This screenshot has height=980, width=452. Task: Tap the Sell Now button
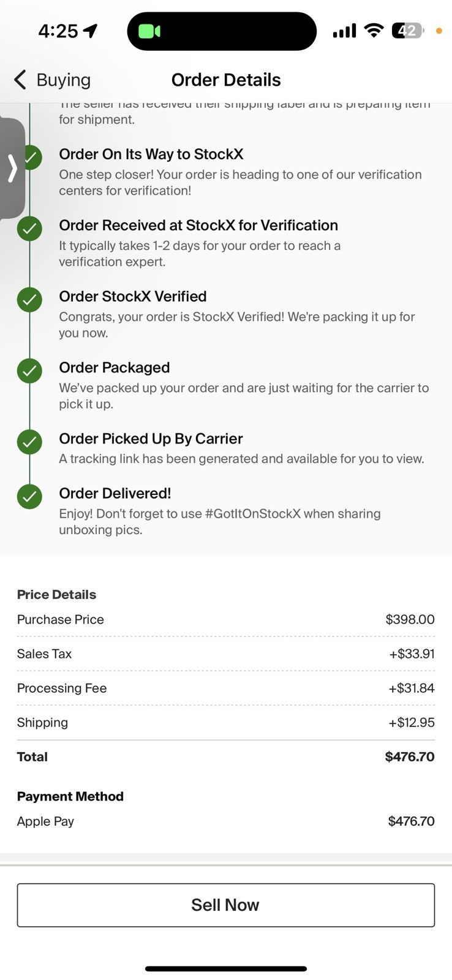pos(226,905)
